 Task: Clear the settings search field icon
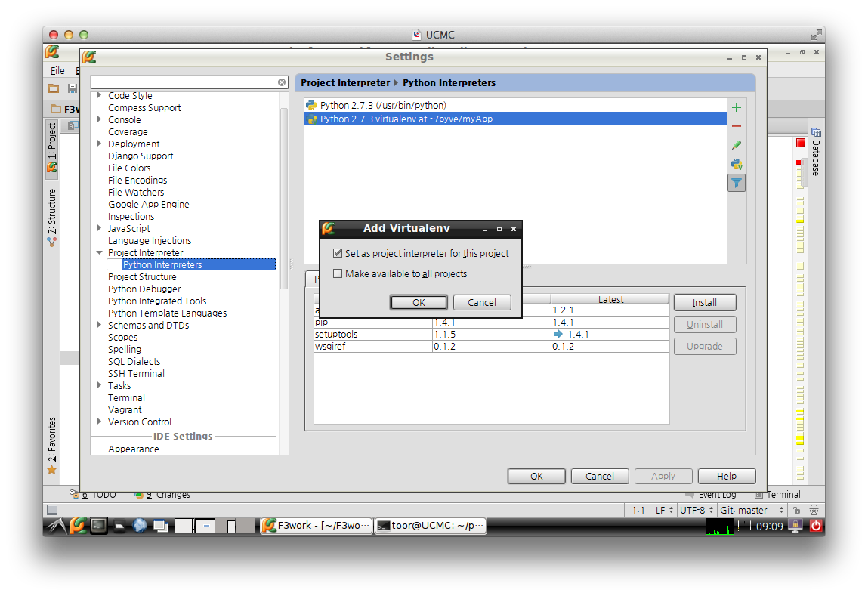pos(282,82)
